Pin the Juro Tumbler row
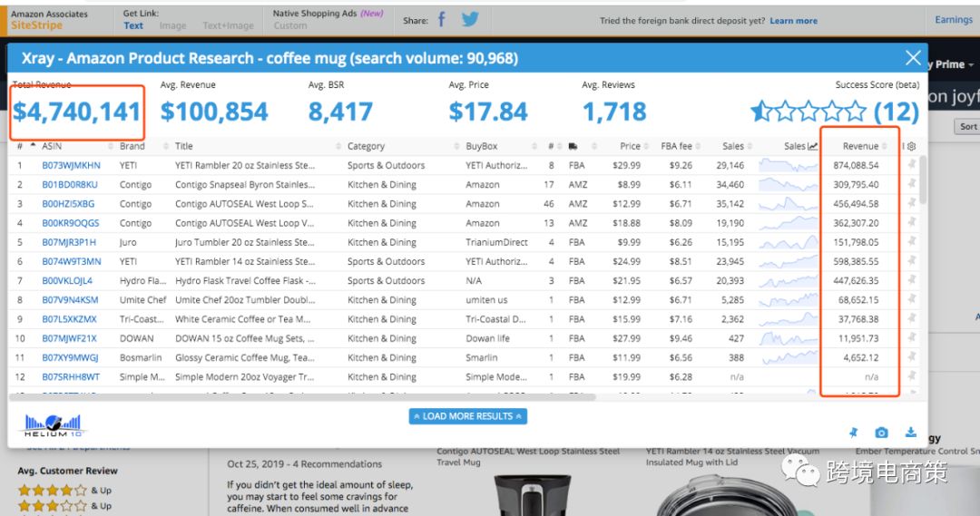The image size is (980, 516). 912,242
